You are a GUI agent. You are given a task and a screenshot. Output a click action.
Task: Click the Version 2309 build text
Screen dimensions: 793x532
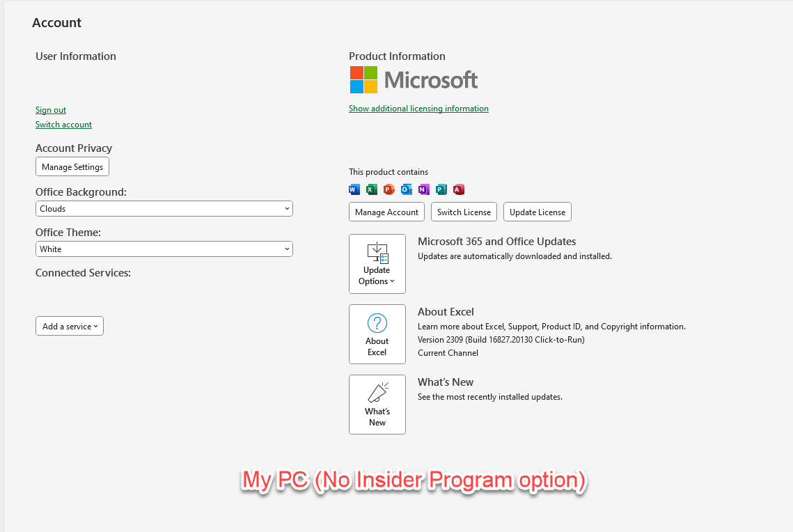(x=501, y=340)
